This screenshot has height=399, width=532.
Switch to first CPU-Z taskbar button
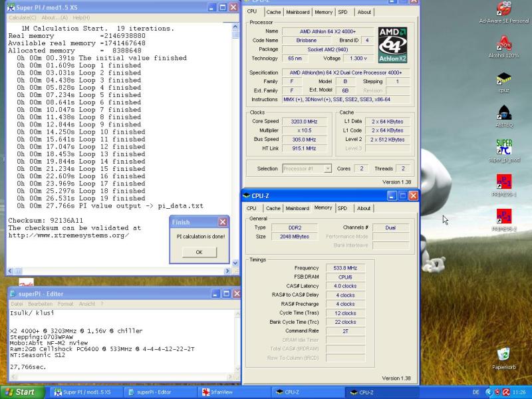click(x=307, y=392)
